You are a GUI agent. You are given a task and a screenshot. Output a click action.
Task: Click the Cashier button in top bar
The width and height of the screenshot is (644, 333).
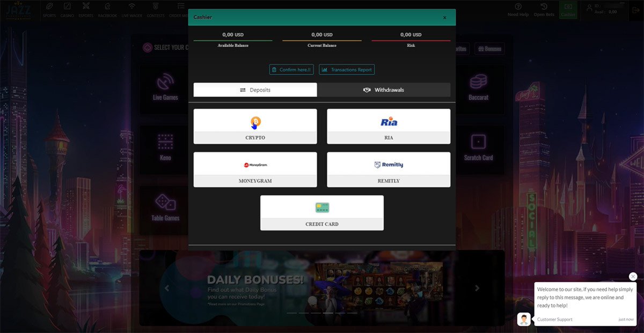click(568, 10)
